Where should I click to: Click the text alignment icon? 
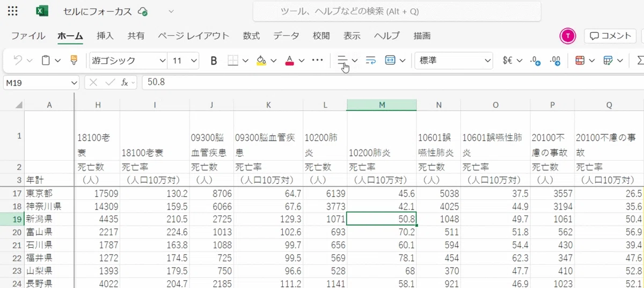[342, 61]
